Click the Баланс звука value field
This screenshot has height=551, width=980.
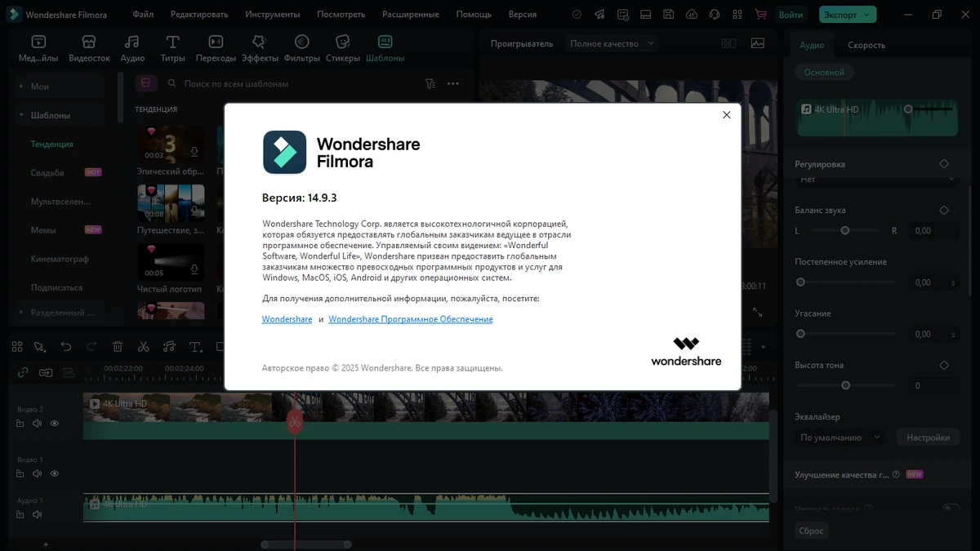coord(934,231)
